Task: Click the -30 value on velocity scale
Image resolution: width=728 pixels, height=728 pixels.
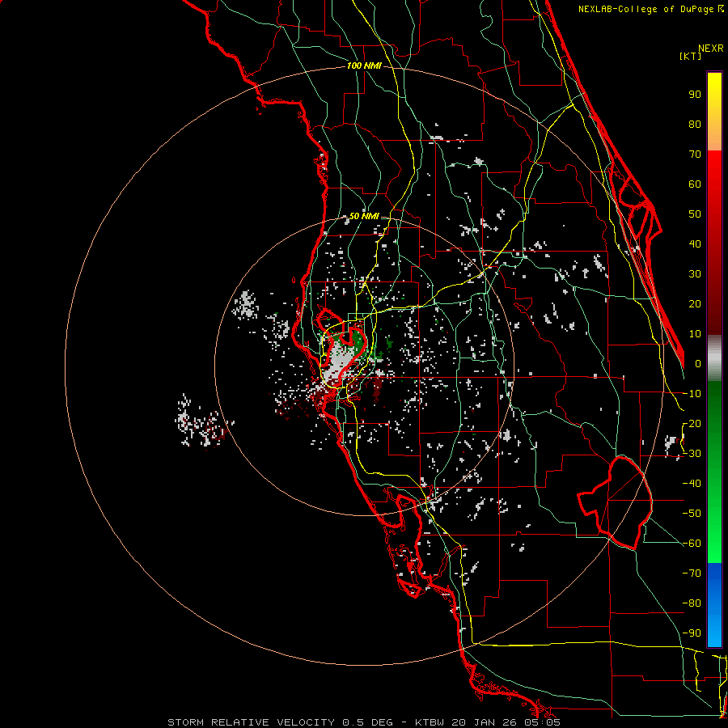Action: click(x=692, y=454)
